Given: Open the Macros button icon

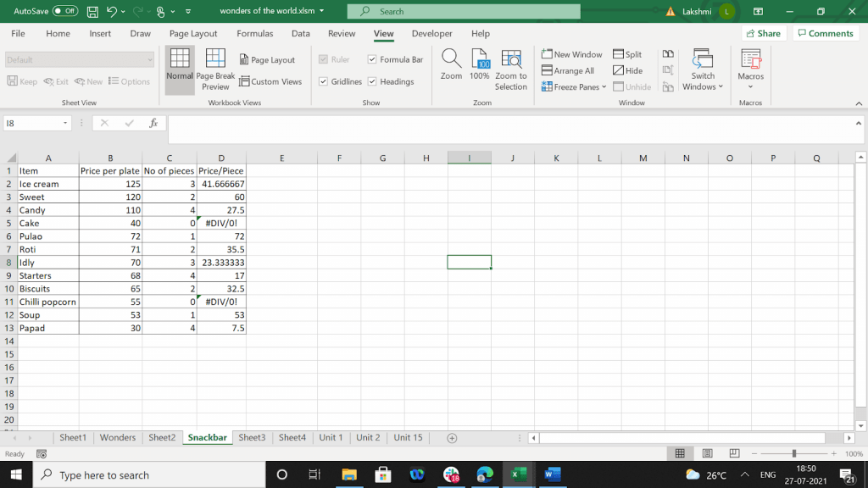Looking at the screenshot, I should 750,59.
